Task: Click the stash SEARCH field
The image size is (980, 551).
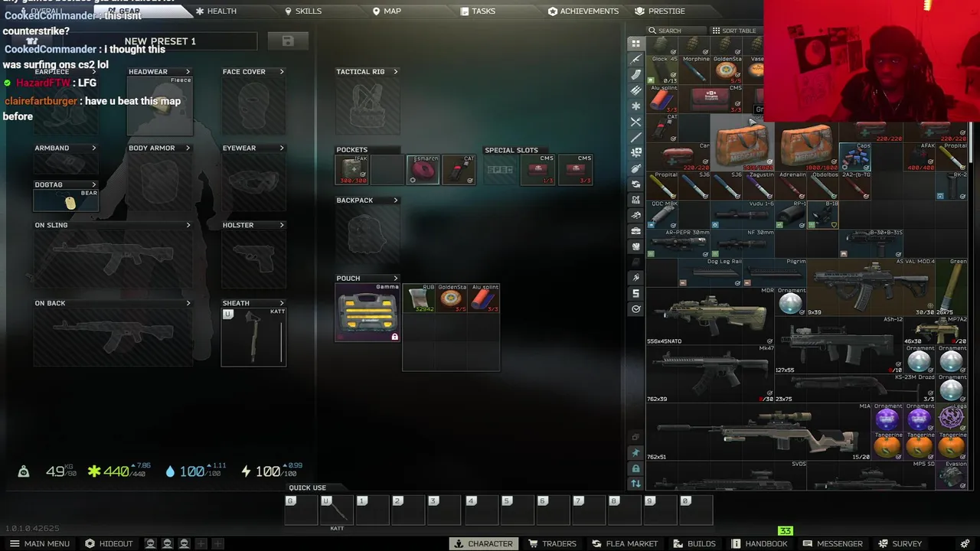Action: tap(676, 31)
